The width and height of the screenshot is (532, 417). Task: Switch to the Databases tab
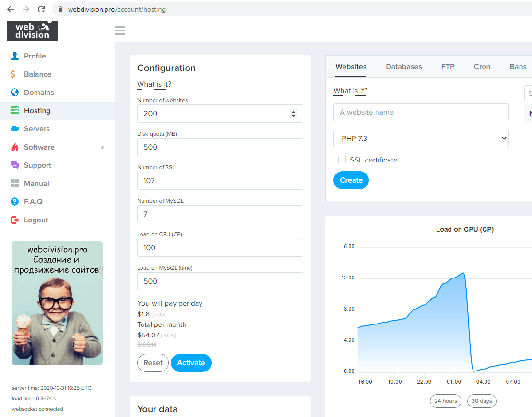[x=403, y=67]
